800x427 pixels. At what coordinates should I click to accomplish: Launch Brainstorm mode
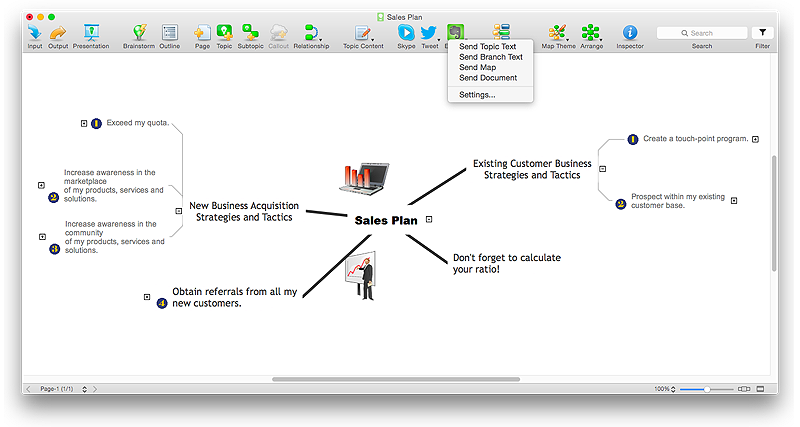click(x=139, y=33)
